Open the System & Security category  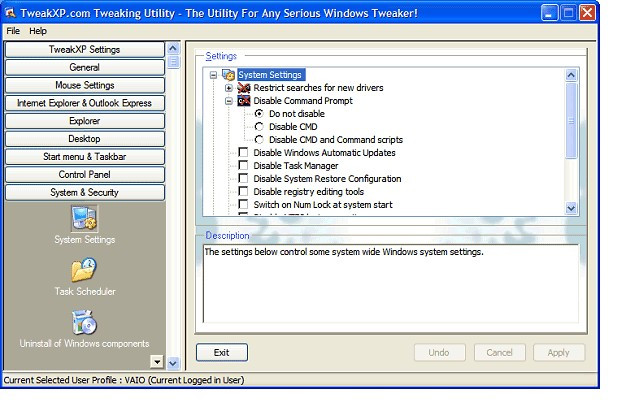[x=84, y=192]
